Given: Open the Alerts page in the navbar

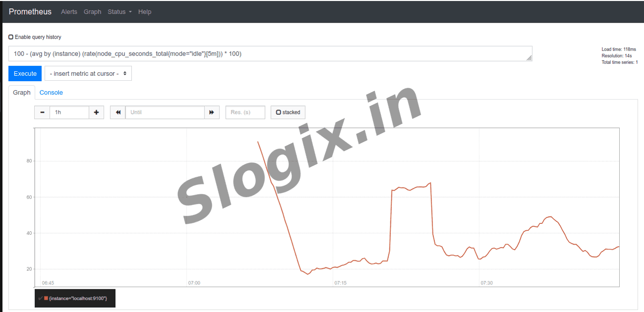Looking at the screenshot, I should pos(69,12).
